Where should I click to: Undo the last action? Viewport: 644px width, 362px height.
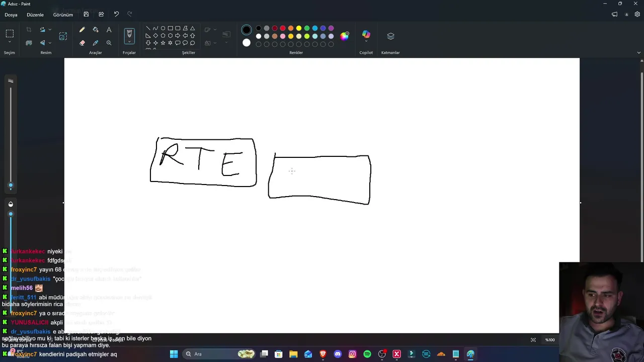[116, 14]
